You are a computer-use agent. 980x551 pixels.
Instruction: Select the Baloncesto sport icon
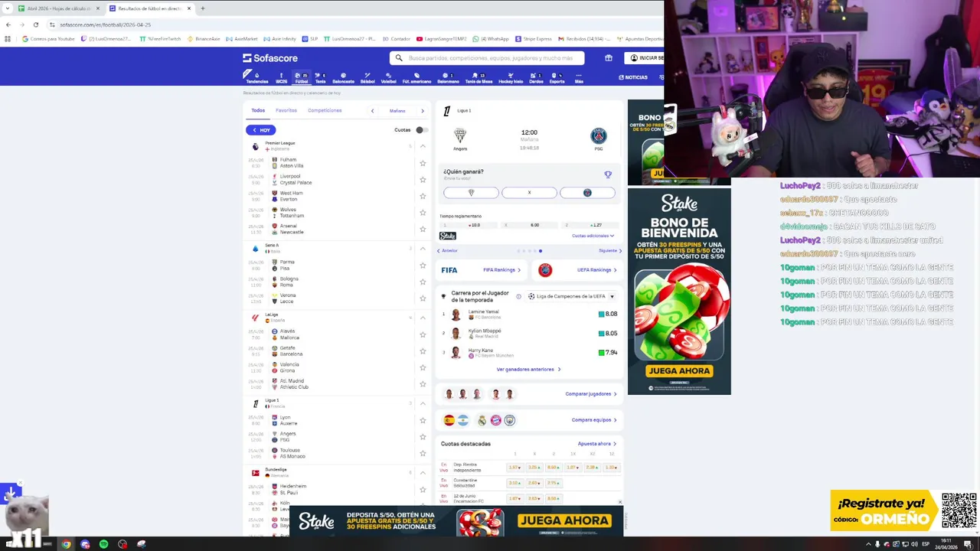(x=343, y=78)
